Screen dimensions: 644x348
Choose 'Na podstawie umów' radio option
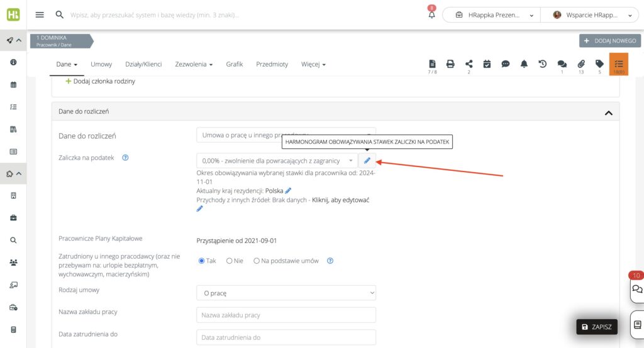coord(257,261)
